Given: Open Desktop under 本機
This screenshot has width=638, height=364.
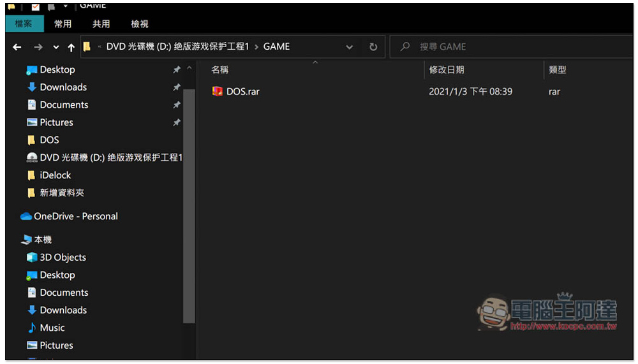Looking at the screenshot, I should point(57,275).
